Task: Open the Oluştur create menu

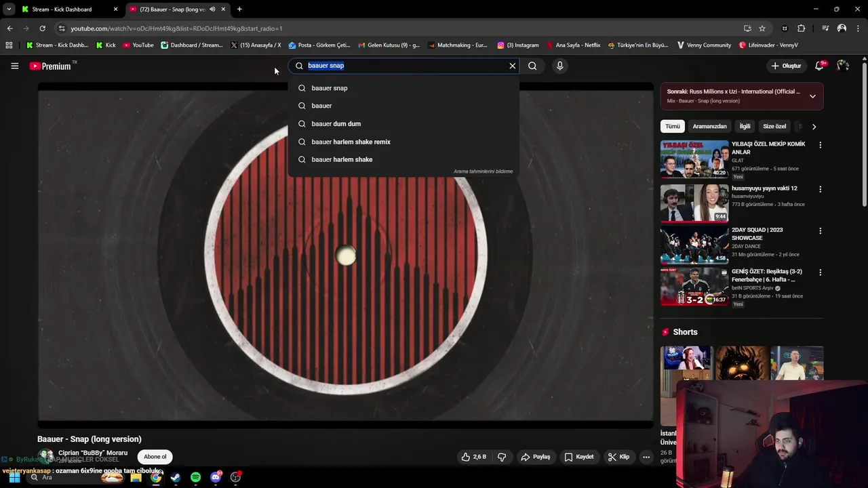Action: point(786,66)
